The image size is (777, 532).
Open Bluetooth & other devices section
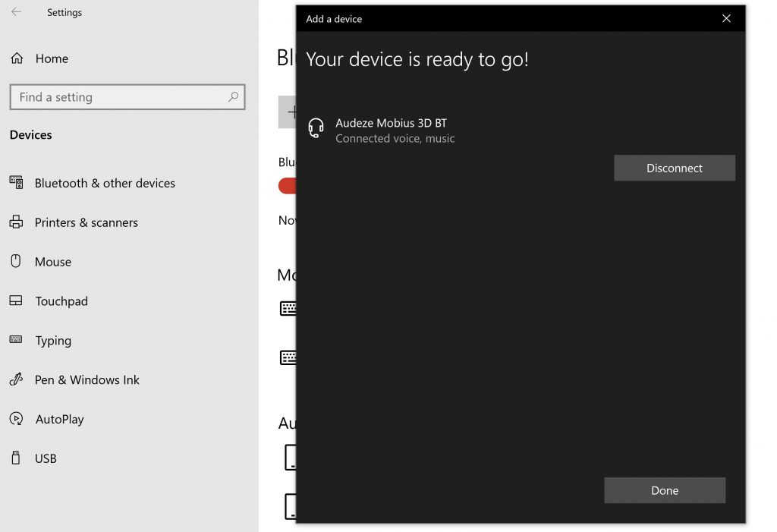[x=105, y=183]
